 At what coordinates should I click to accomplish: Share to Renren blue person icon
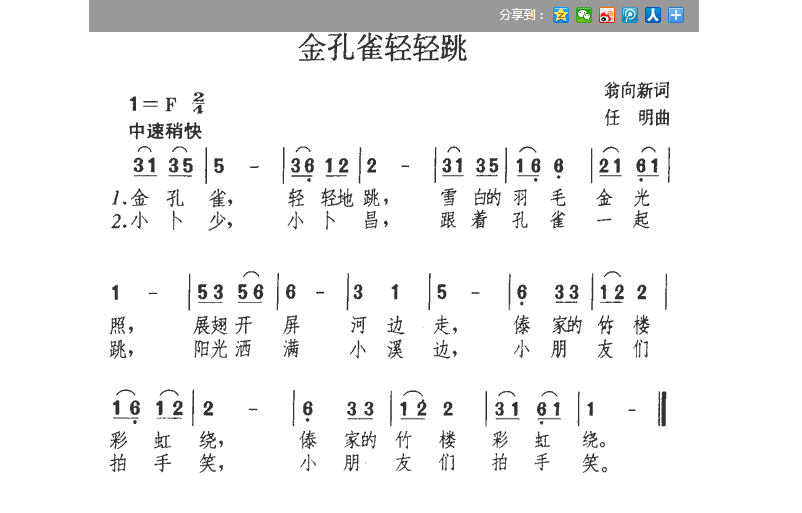pos(653,15)
